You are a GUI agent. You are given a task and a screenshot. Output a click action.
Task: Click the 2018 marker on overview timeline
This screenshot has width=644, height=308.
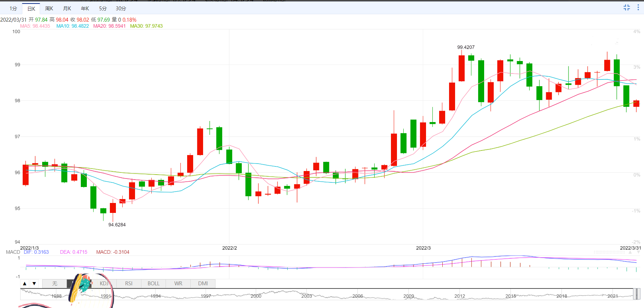(562, 296)
